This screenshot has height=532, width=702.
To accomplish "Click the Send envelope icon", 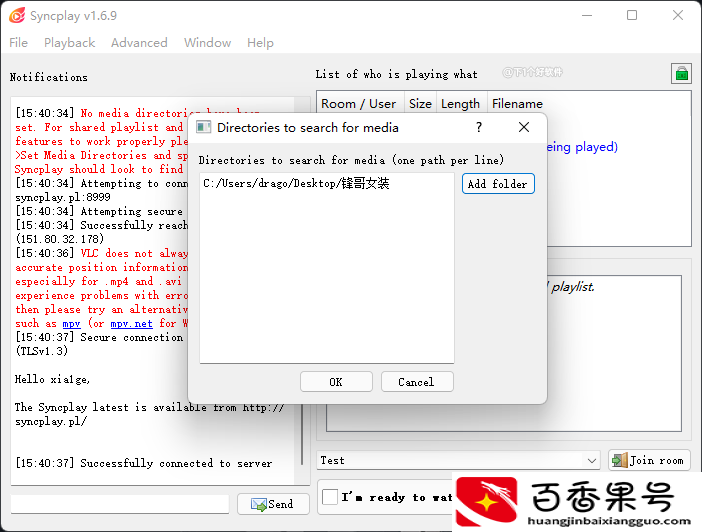I will click(259, 504).
